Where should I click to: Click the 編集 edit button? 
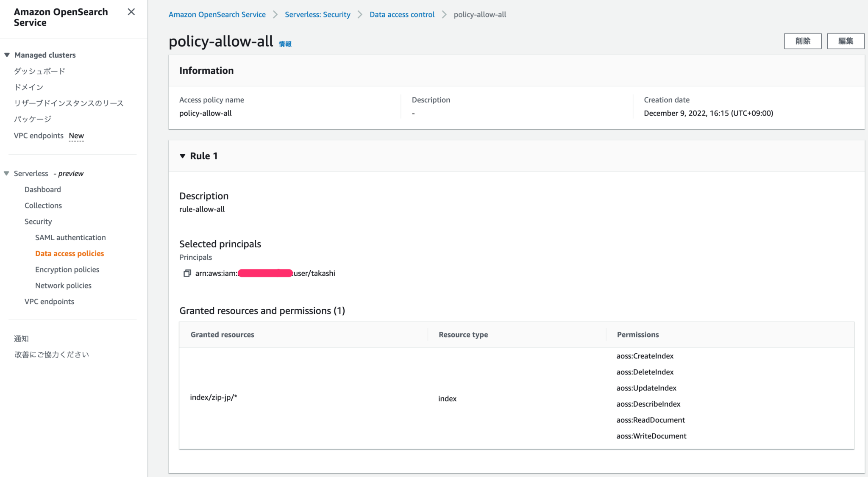[846, 41]
